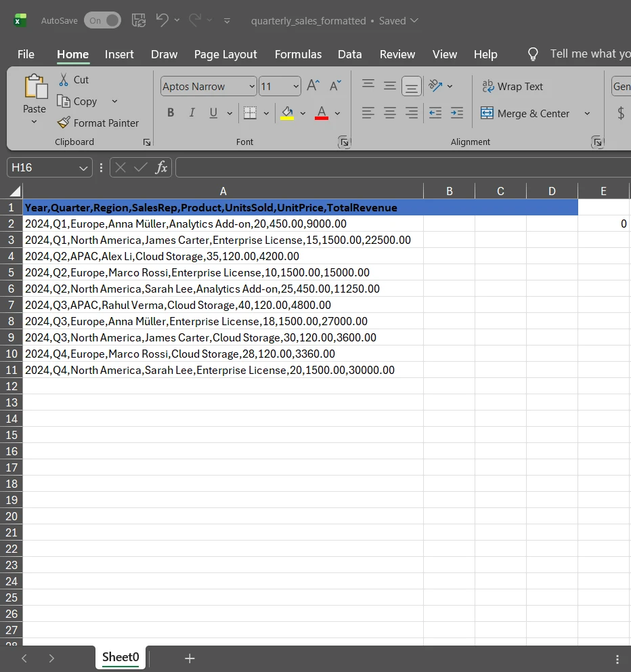Click the Borders grid icon
Screen dimensions: 631x672
250,113
